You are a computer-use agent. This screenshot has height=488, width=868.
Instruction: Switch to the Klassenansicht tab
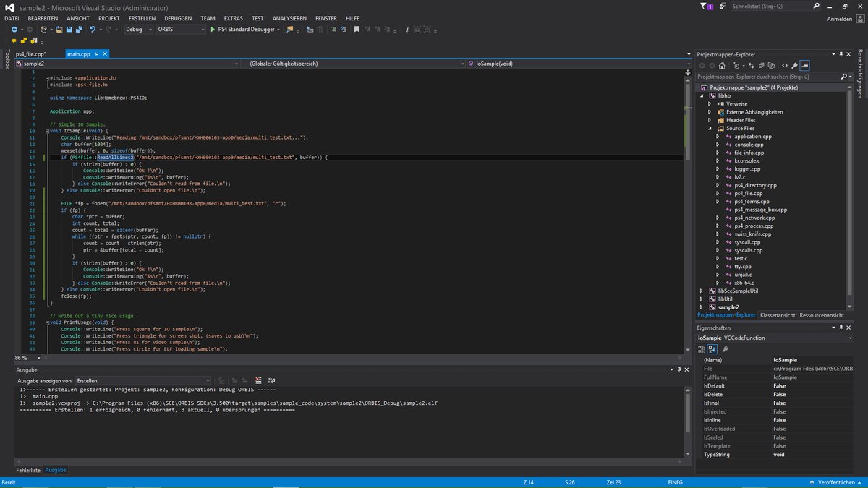coord(778,315)
